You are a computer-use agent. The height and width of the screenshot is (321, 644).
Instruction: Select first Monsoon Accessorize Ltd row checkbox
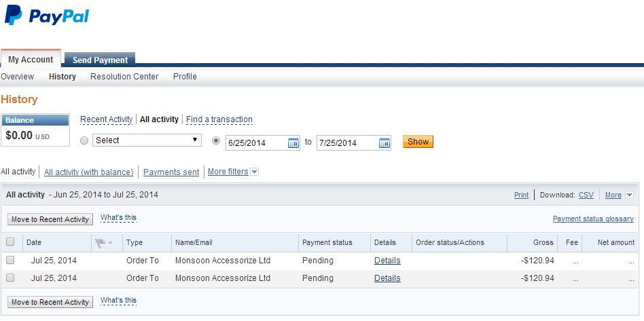coord(10,260)
